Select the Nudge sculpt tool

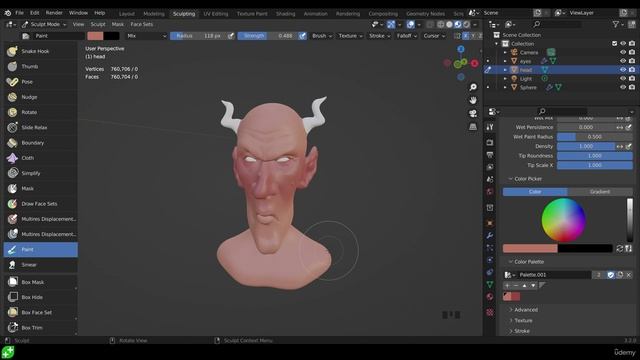pyautogui.click(x=40, y=97)
